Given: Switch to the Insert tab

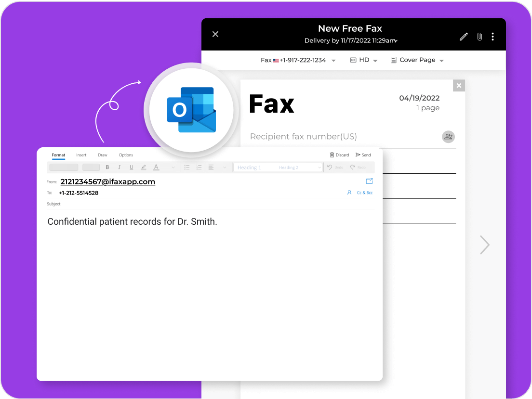Looking at the screenshot, I should click(81, 155).
